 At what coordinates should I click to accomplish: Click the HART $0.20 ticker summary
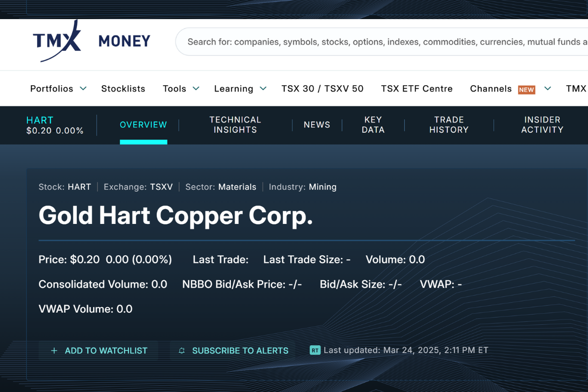pos(55,125)
